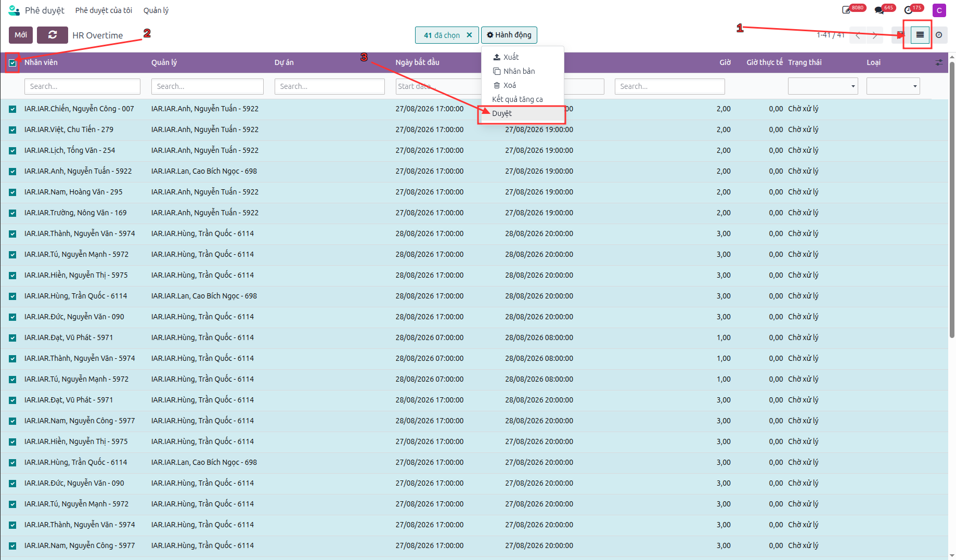Click the Dự án search field

pyautogui.click(x=329, y=86)
